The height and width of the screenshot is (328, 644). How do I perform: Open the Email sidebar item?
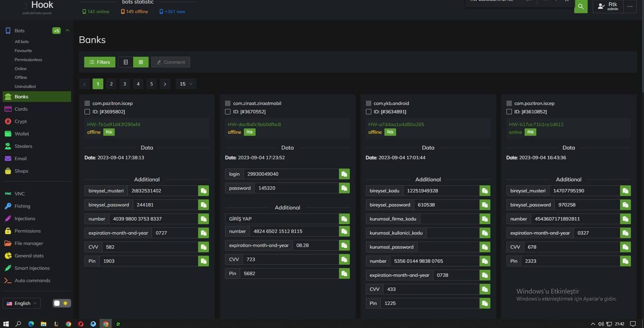point(36,158)
